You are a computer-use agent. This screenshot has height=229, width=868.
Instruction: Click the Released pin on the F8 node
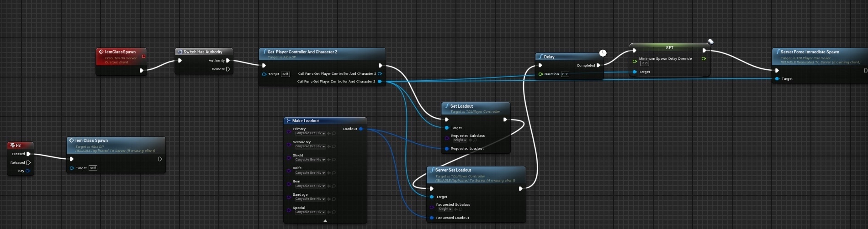tap(28, 162)
